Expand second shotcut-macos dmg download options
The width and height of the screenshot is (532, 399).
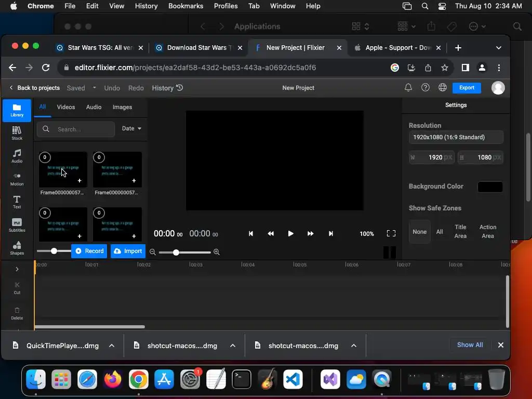353,345
